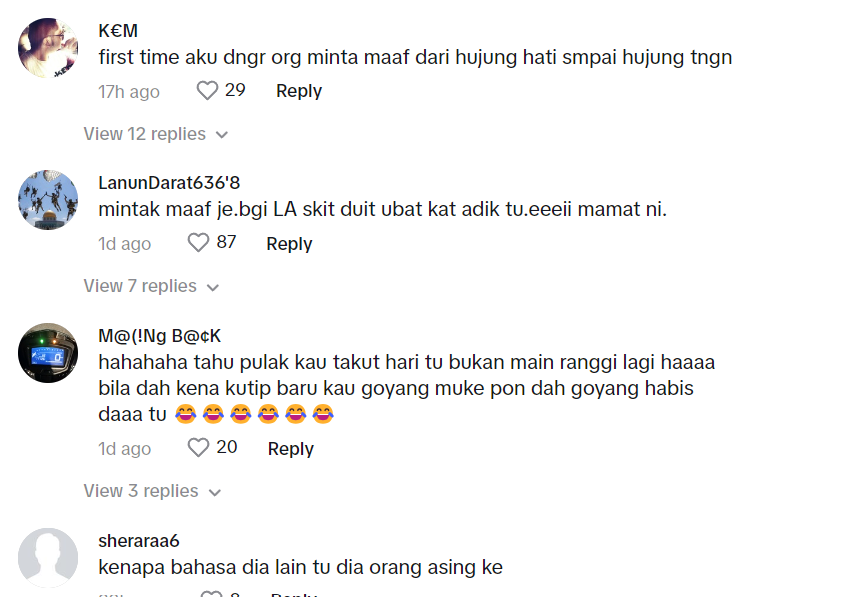Expand View 3 replies
842x597 pixels.
click(x=153, y=491)
